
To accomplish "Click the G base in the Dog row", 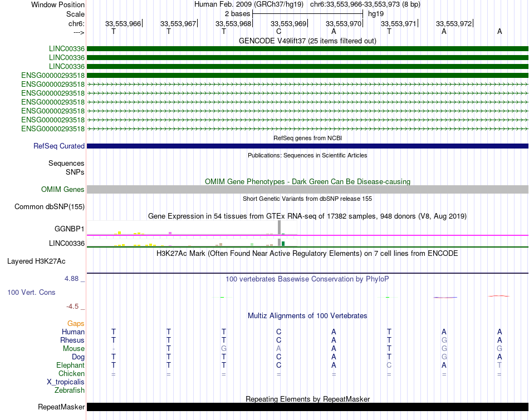I will point(444,357).
